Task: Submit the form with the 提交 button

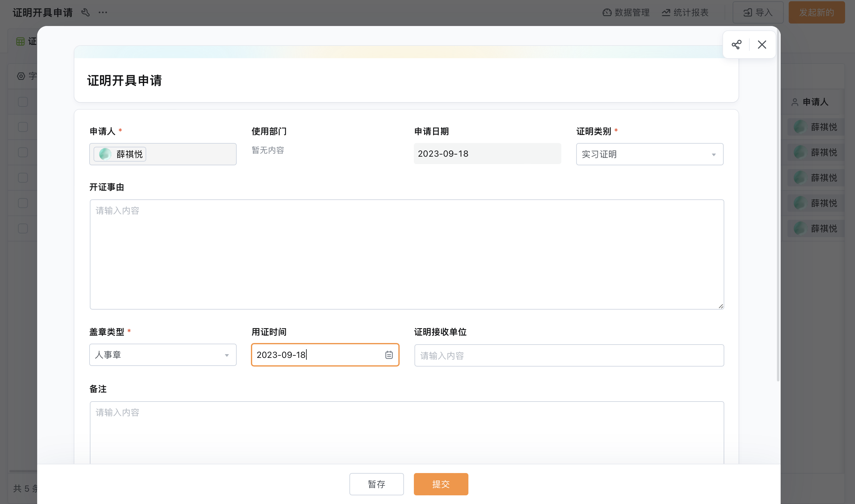Action: [441, 484]
